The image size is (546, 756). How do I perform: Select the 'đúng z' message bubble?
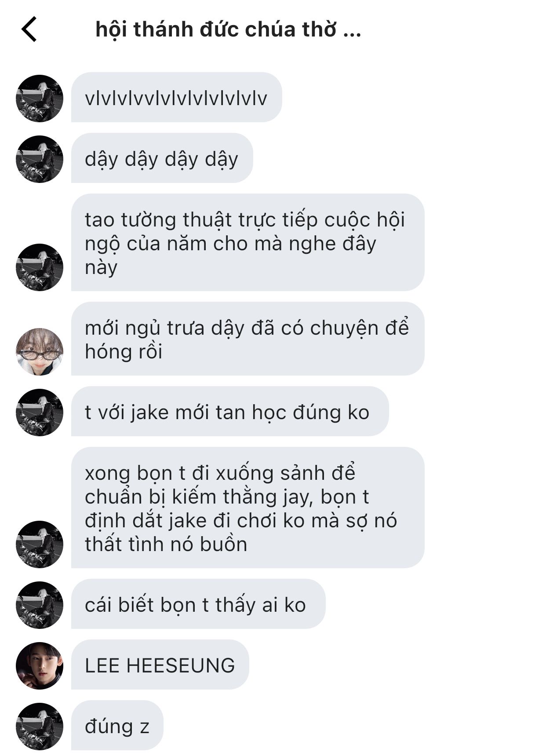click(117, 725)
